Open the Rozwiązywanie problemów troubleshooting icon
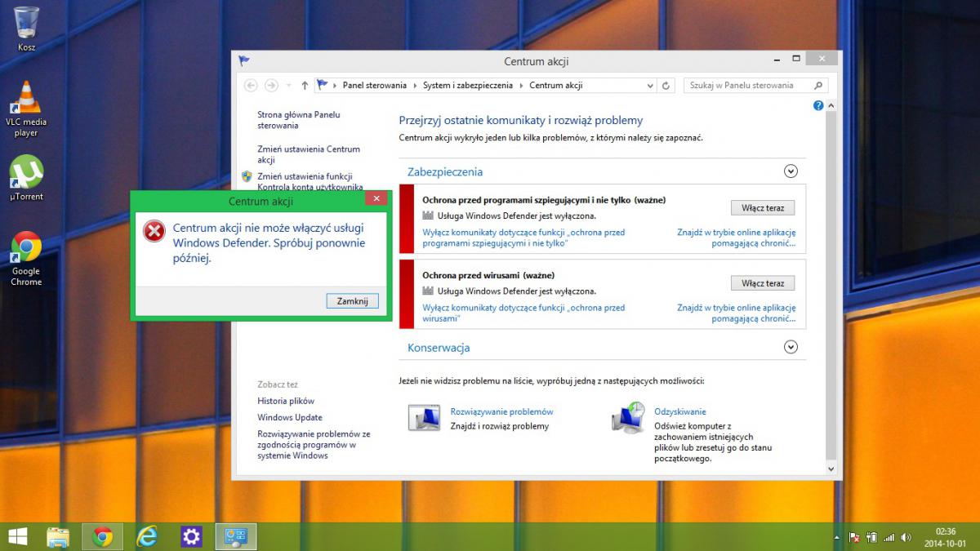This screenshot has height=551, width=980. pos(424,417)
